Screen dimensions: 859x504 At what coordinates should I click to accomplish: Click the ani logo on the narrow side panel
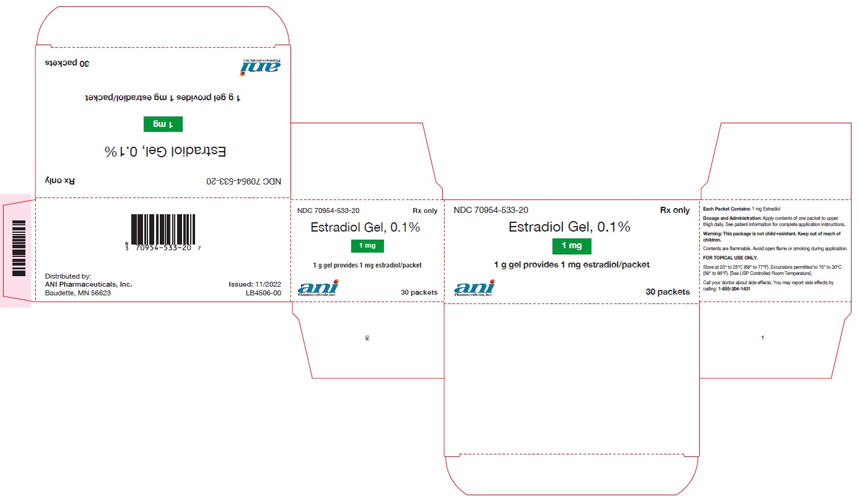(318, 289)
